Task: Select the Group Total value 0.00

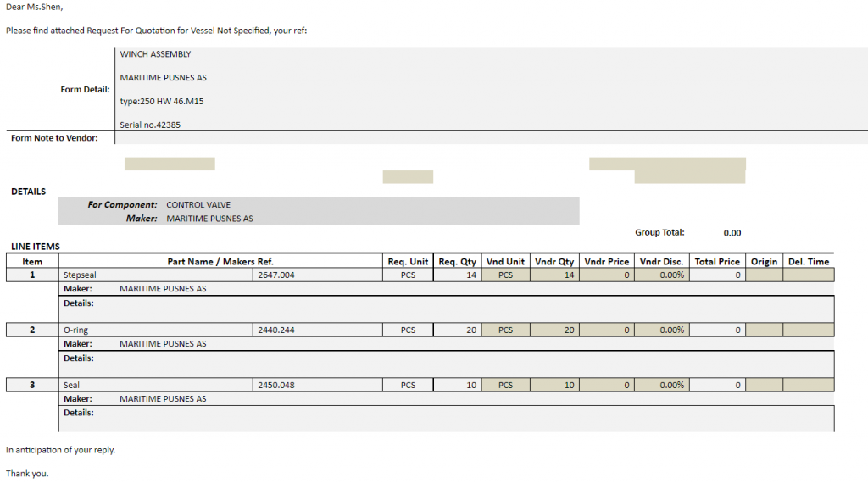Action: (x=732, y=233)
